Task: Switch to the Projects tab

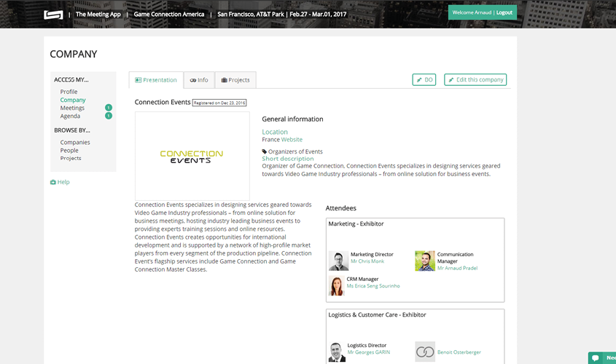Action: click(x=235, y=80)
